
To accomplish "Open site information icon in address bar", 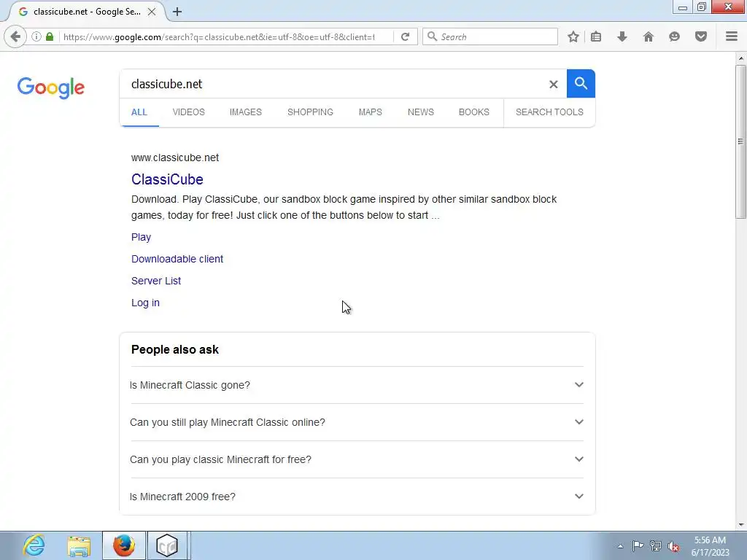I will point(36,36).
